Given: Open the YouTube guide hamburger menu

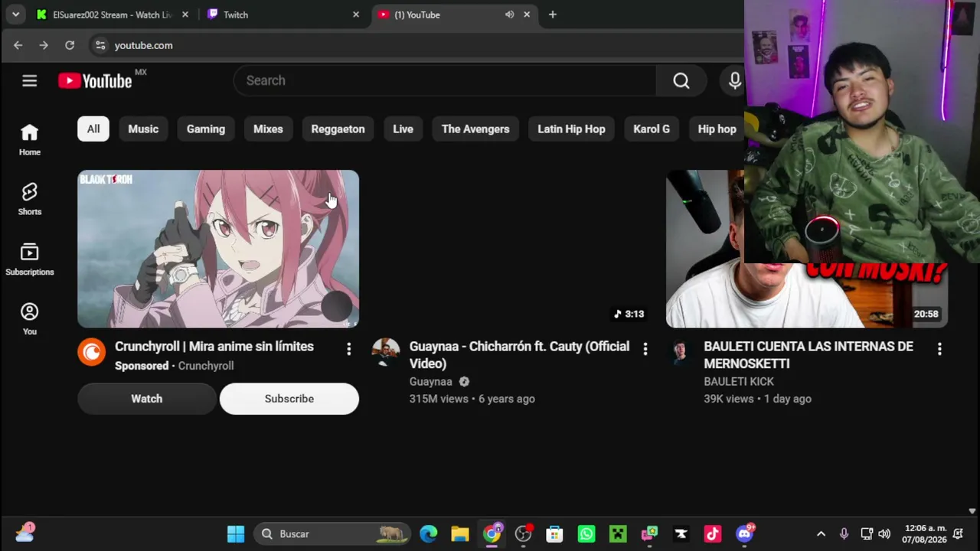Looking at the screenshot, I should point(29,80).
